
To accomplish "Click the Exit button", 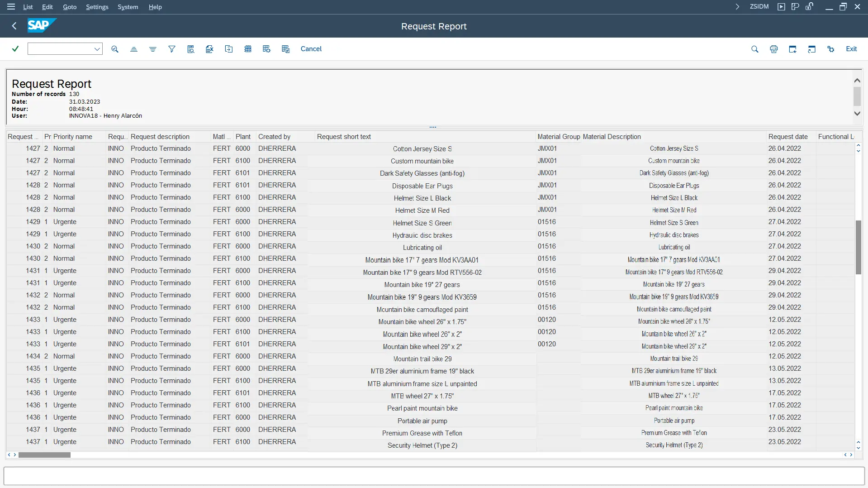I will coord(851,49).
